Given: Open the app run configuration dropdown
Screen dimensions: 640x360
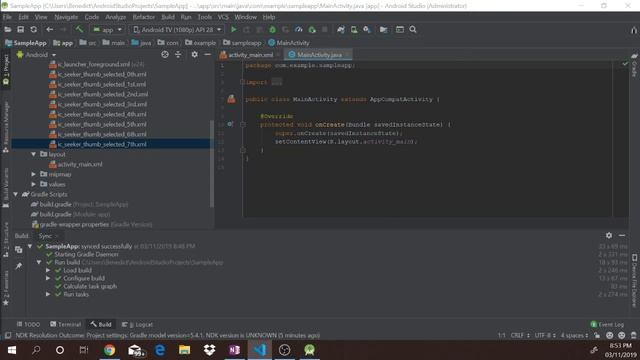Looking at the screenshot, I should click(x=107, y=29).
